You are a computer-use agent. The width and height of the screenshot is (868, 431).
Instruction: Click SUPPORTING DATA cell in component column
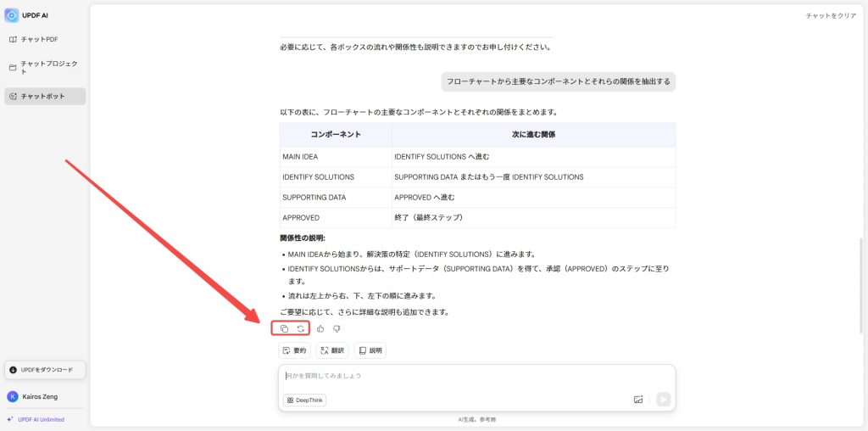[x=336, y=197]
